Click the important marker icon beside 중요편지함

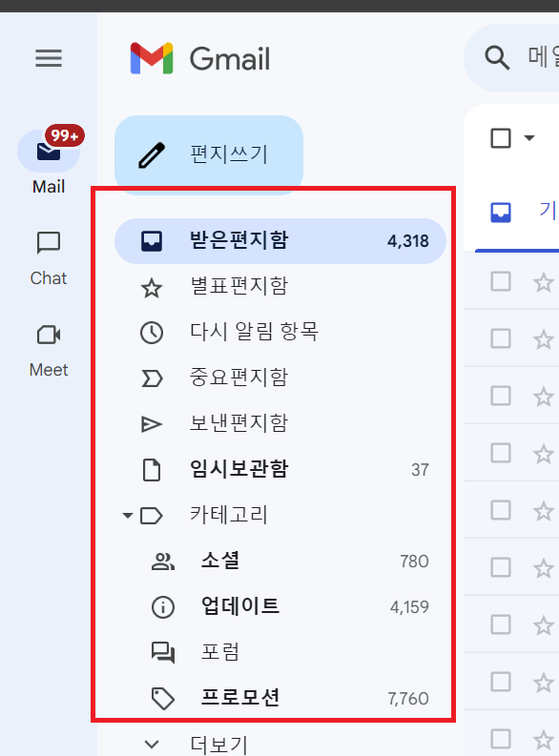pyautogui.click(x=152, y=378)
